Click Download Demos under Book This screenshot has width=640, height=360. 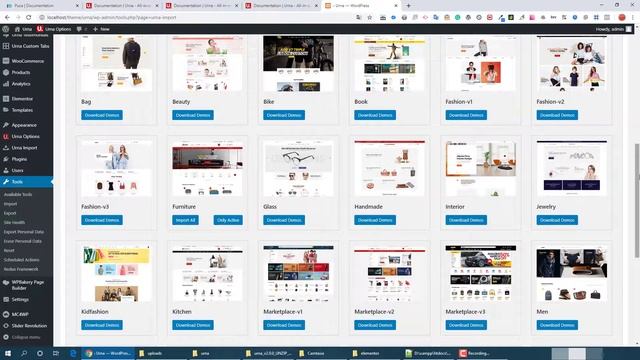(375, 115)
